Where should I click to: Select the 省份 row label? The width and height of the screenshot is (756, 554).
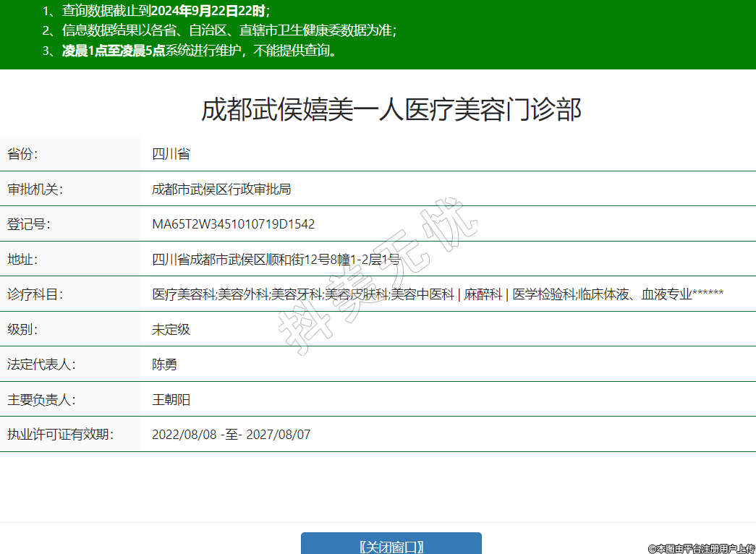click(22, 154)
